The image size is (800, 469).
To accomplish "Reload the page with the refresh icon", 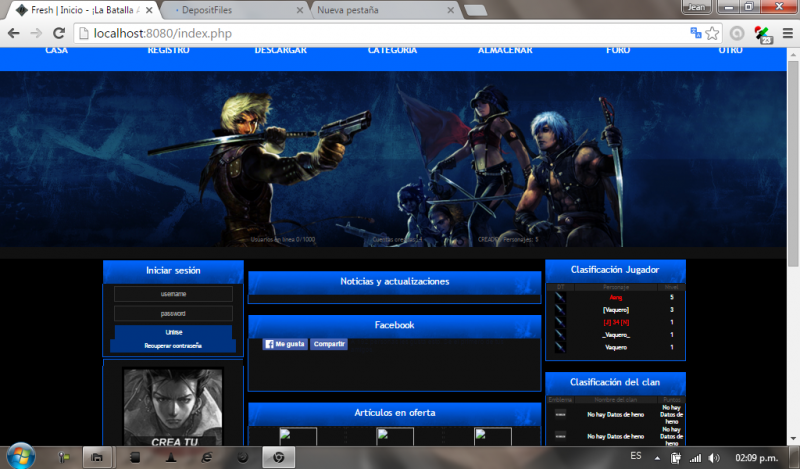I will click(x=59, y=34).
